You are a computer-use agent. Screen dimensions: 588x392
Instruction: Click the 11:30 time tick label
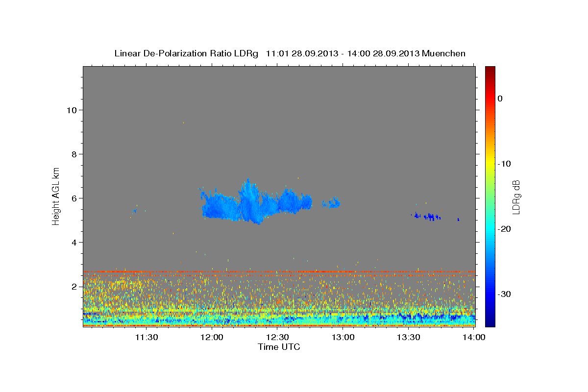click(146, 337)
